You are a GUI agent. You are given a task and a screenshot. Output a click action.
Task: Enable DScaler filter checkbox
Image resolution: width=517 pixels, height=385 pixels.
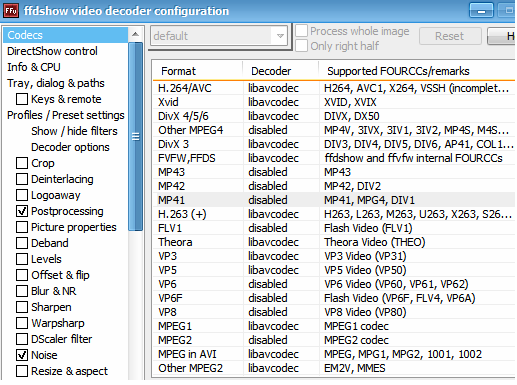click(22, 339)
